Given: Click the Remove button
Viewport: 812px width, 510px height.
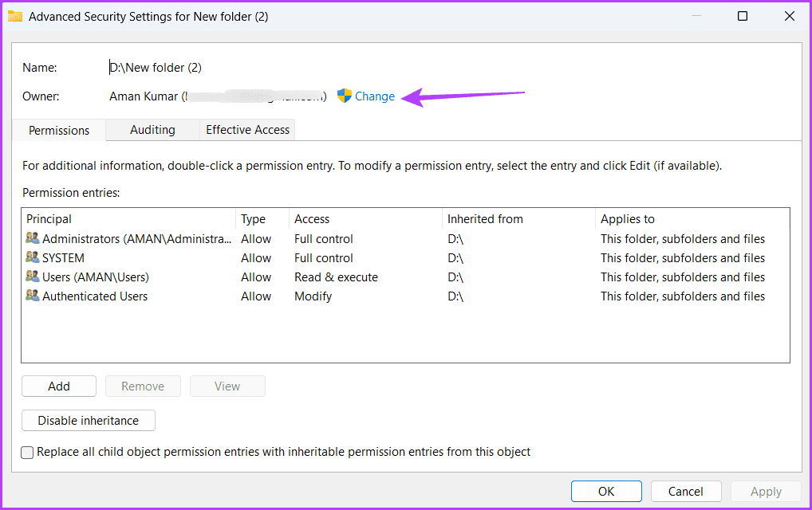Looking at the screenshot, I should (x=143, y=386).
